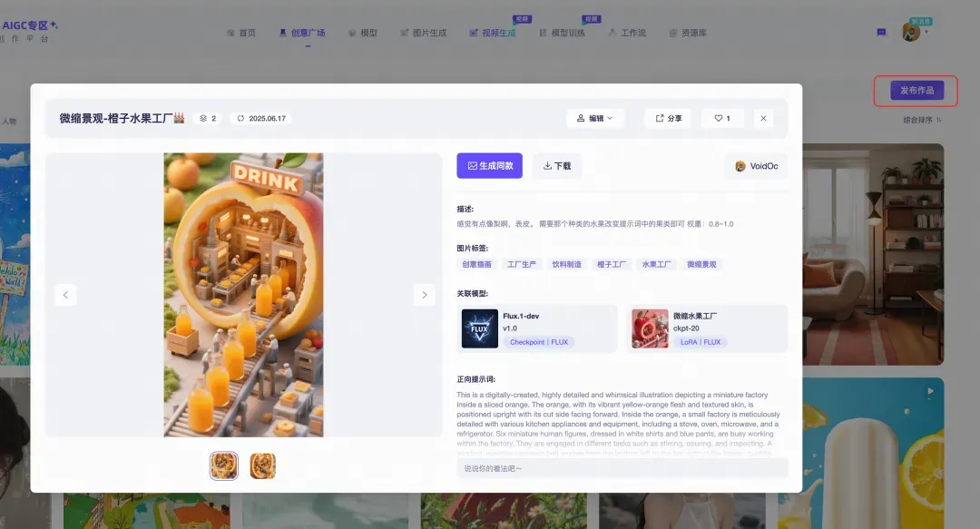Click the comment input 说说你的看法吧
980x529 pixels.
[622, 468]
